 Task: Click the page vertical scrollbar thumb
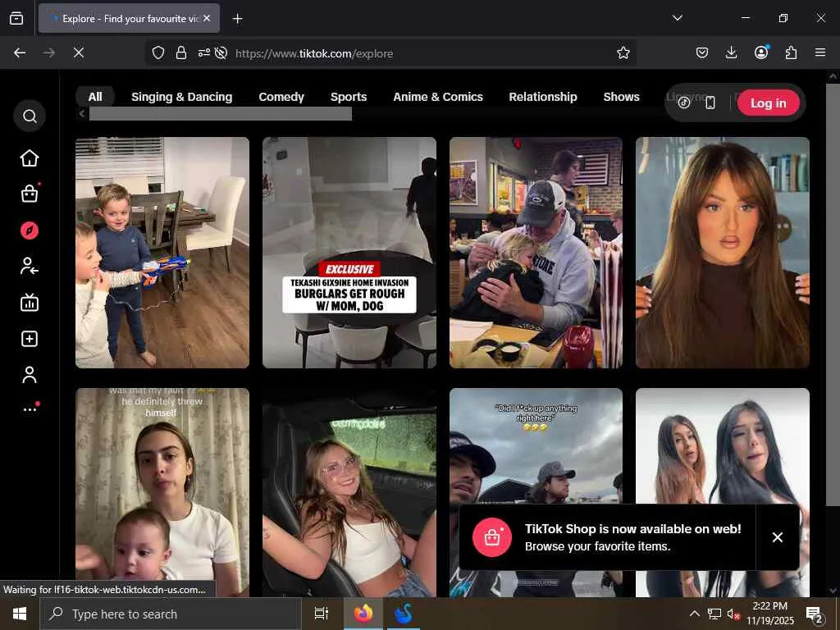(832, 294)
